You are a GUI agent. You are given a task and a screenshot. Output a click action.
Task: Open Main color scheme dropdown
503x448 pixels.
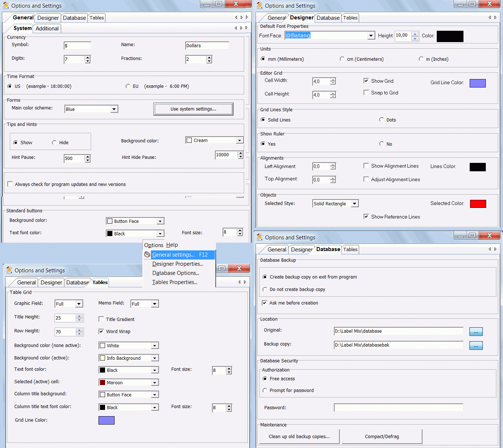[114, 109]
